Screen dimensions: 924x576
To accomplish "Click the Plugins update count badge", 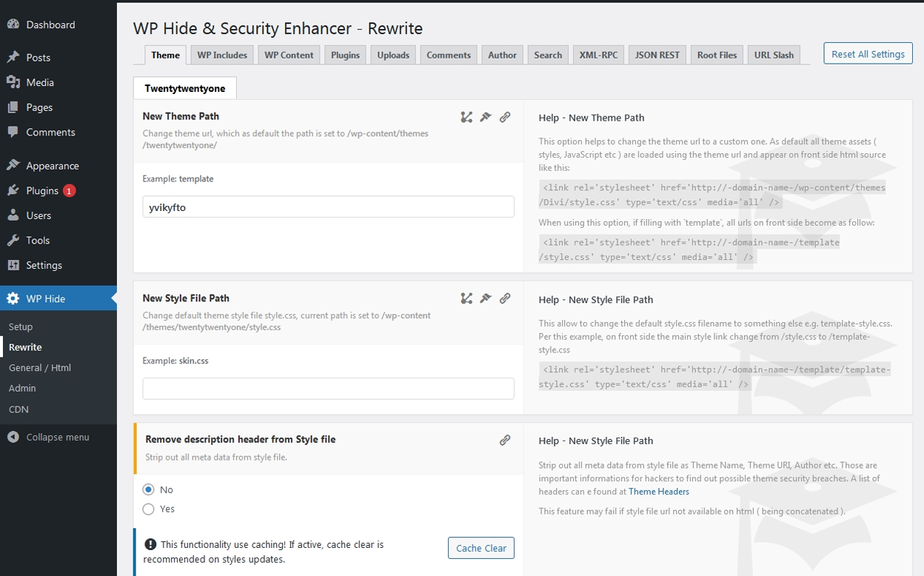I will click(x=69, y=190).
